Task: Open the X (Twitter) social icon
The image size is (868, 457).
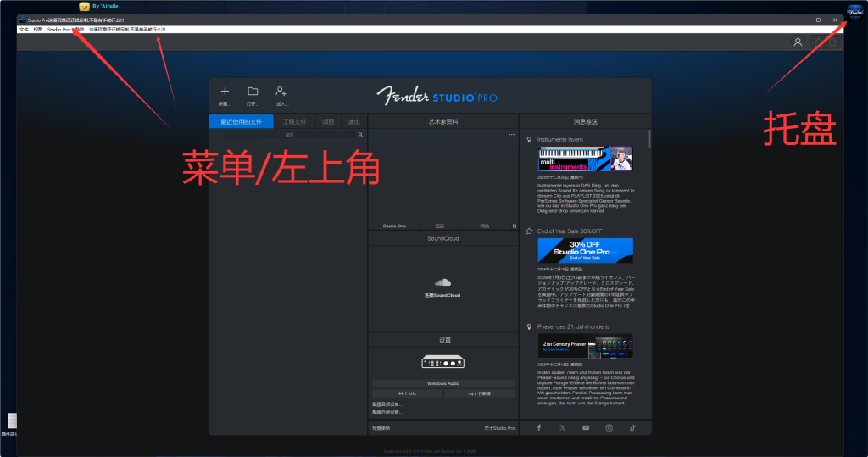Action: (x=563, y=427)
